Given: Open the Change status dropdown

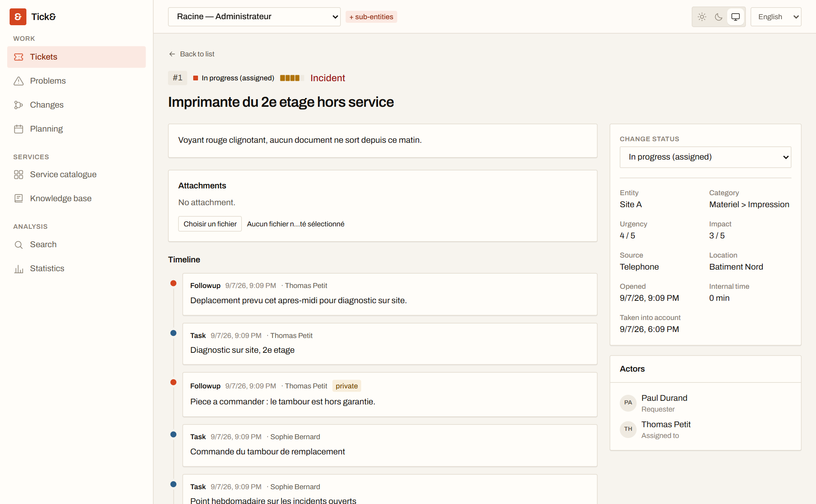Looking at the screenshot, I should 705,157.
